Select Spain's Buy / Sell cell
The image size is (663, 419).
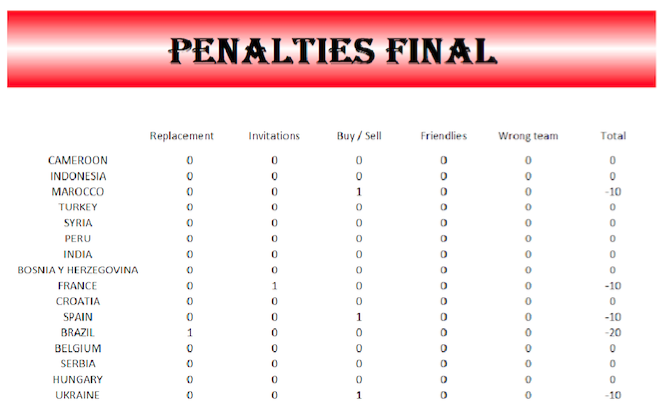pos(359,317)
